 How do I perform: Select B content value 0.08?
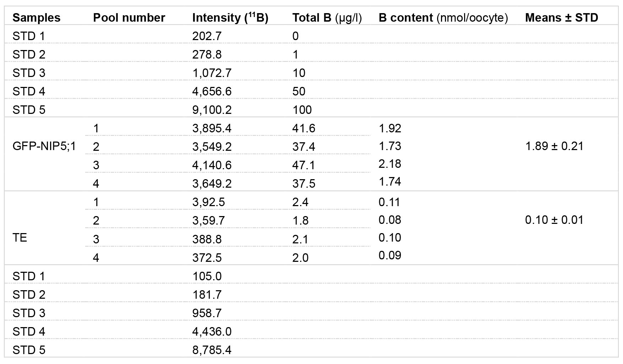[390, 220]
